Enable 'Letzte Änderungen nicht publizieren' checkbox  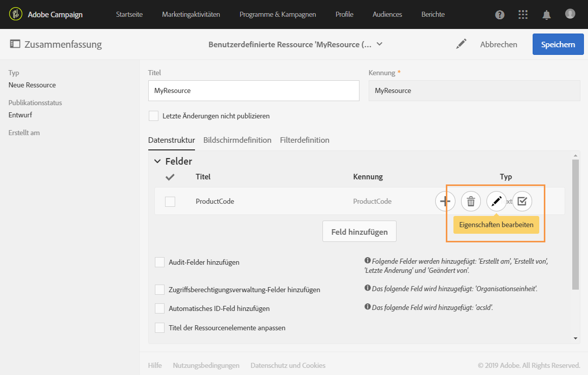click(153, 116)
